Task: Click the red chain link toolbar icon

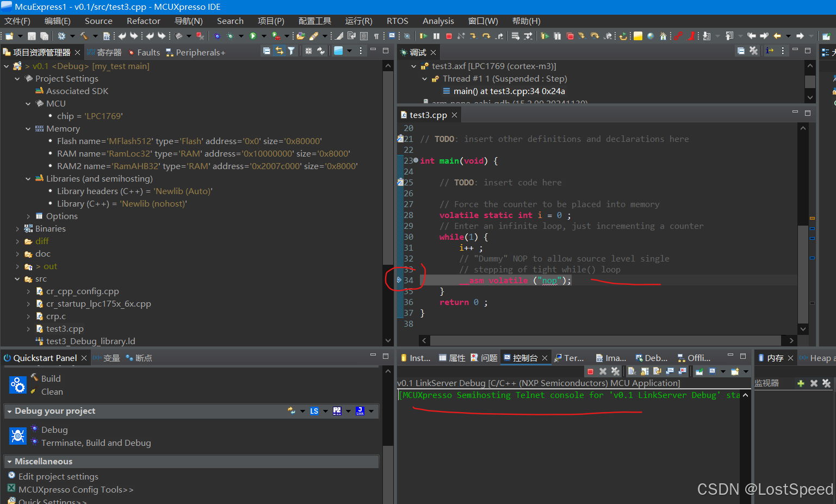Action: 678,36
